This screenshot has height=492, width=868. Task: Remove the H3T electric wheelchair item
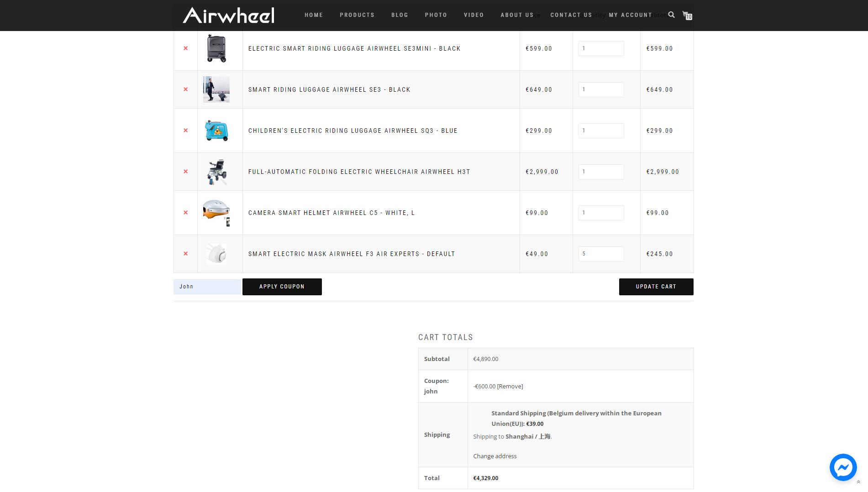pyautogui.click(x=185, y=172)
